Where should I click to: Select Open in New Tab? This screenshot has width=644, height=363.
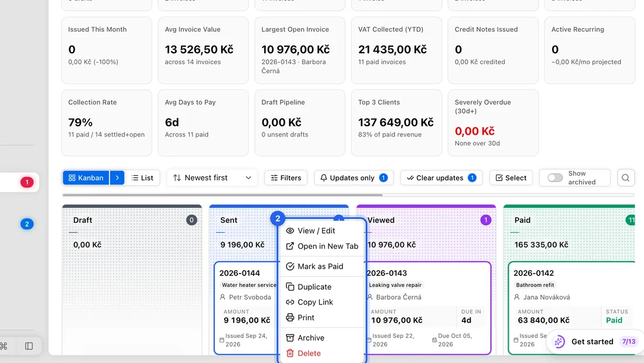[x=322, y=246]
